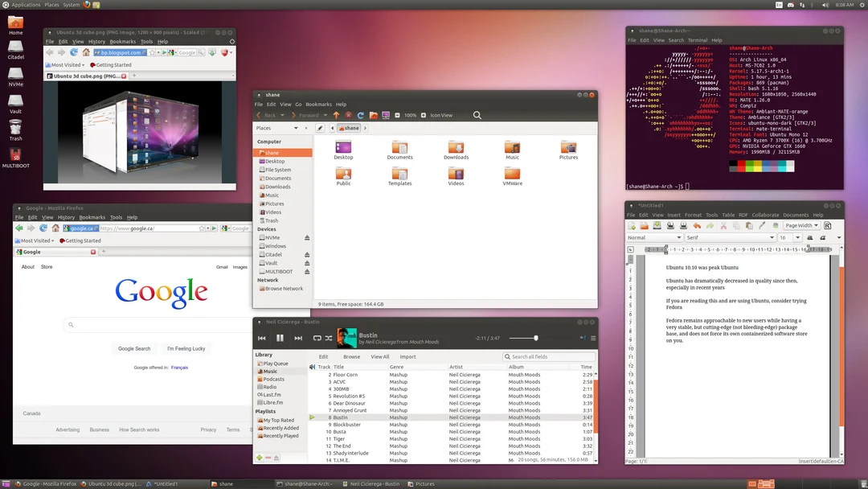The image size is (868, 489).
Task: Open the Page Width zoom dropdown
Action: click(x=800, y=226)
